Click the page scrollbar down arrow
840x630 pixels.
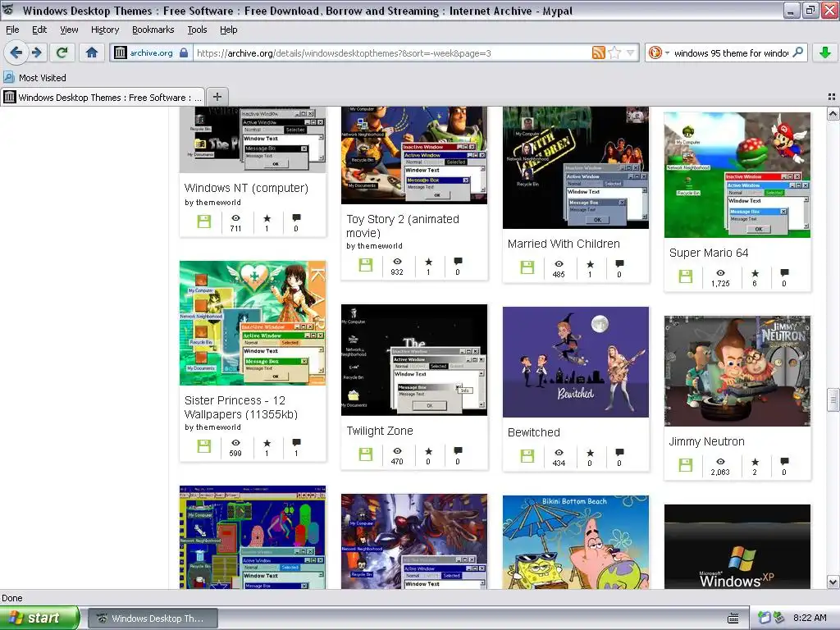click(x=833, y=582)
